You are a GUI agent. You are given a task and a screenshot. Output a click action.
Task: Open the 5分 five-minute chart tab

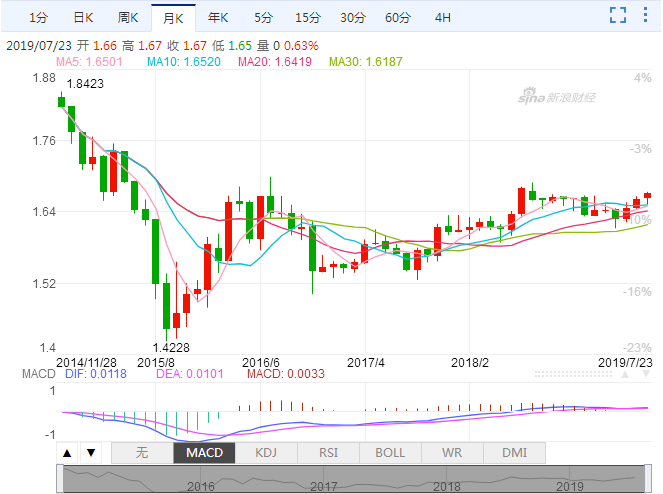coord(263,18)
